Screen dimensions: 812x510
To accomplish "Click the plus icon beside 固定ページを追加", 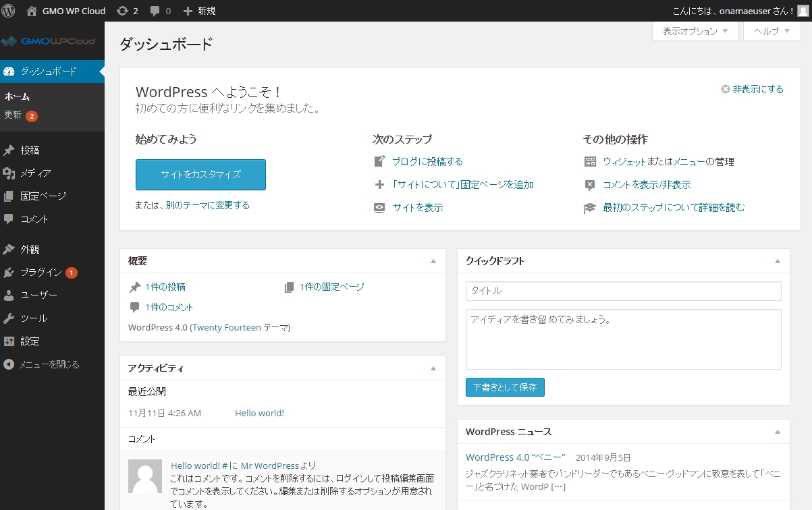I will 379,185.
